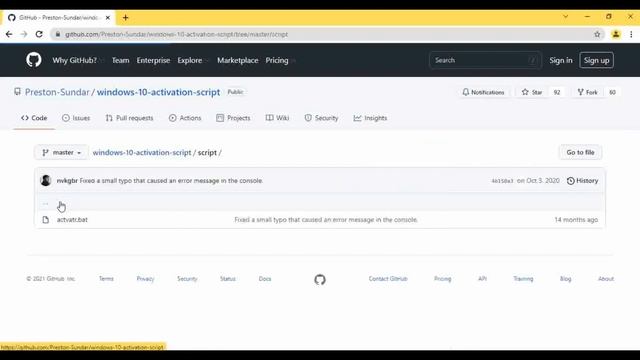Fork the repository

click(x=587, y=92)
